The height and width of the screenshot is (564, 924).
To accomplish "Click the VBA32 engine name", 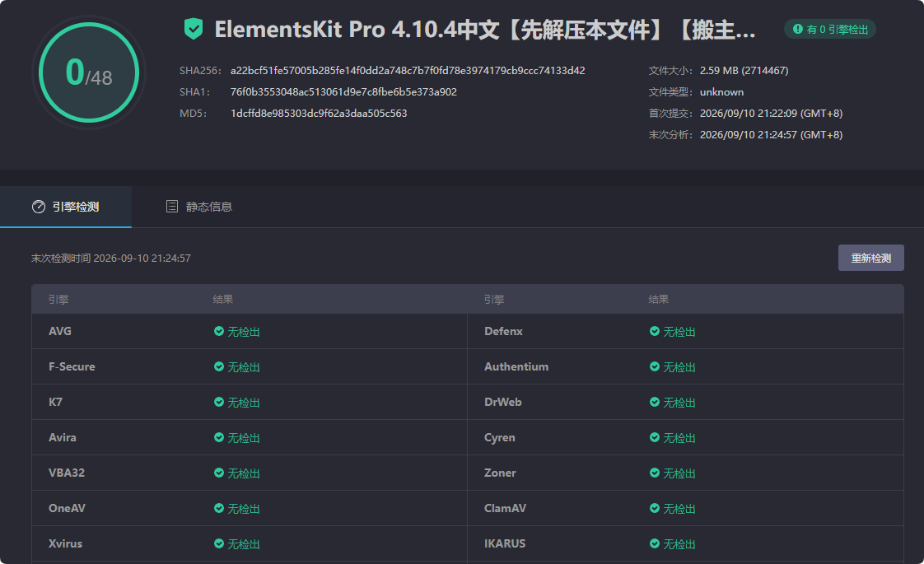I will [x=67, y=473].
